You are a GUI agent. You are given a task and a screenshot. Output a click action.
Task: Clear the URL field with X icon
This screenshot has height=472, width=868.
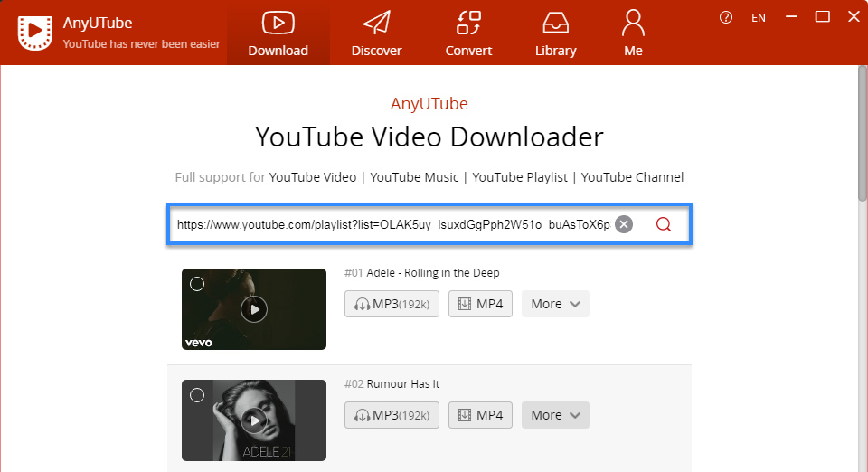(x=624, y=224)
